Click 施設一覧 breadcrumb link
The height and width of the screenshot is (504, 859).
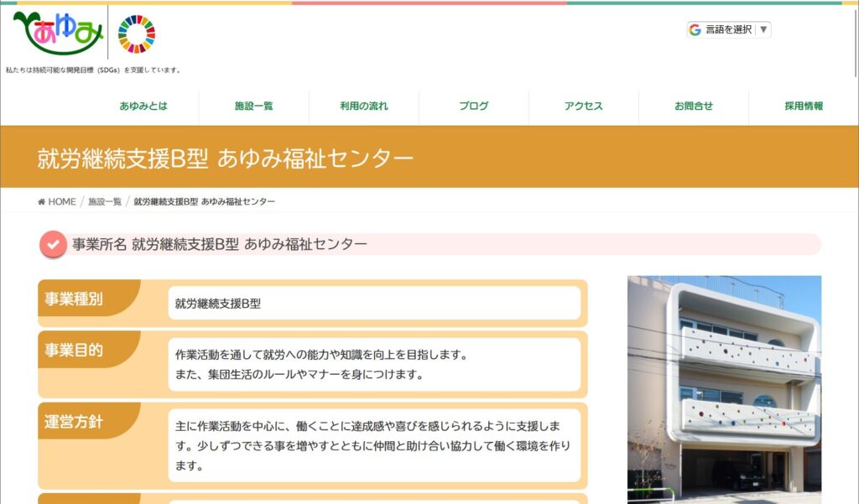click(105, 202)
